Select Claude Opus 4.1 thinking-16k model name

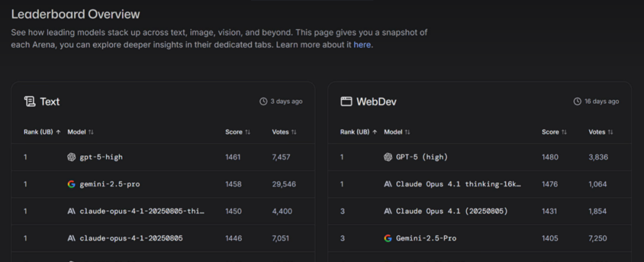(459, 184)
